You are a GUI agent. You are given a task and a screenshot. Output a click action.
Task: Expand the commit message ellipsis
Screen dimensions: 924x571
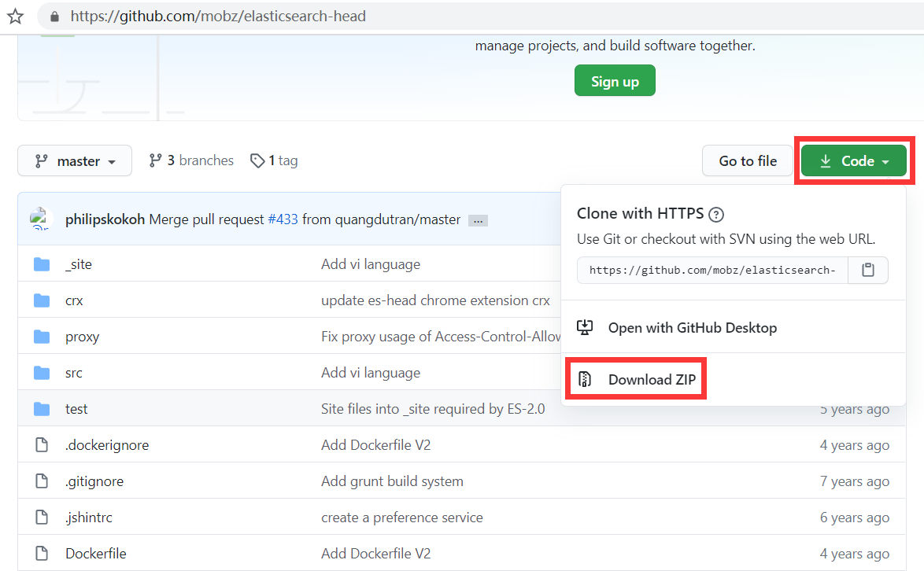pyautogui.click(x=478, y=220)
